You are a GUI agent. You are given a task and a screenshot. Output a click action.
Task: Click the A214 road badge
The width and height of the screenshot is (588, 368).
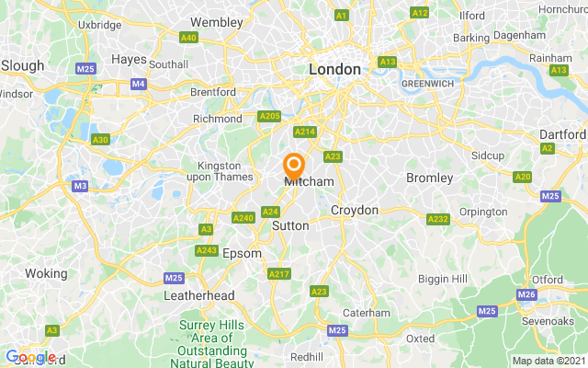coord(305,132)
